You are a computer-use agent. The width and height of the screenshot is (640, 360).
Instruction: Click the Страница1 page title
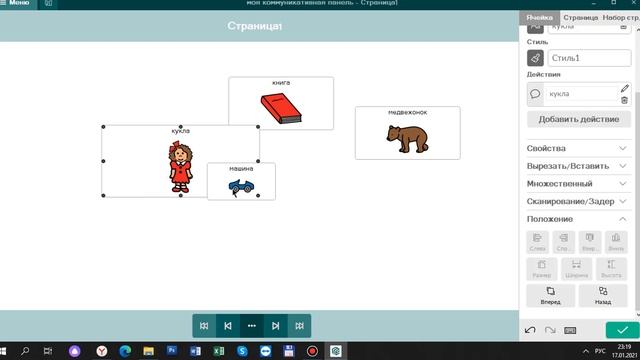255,26
